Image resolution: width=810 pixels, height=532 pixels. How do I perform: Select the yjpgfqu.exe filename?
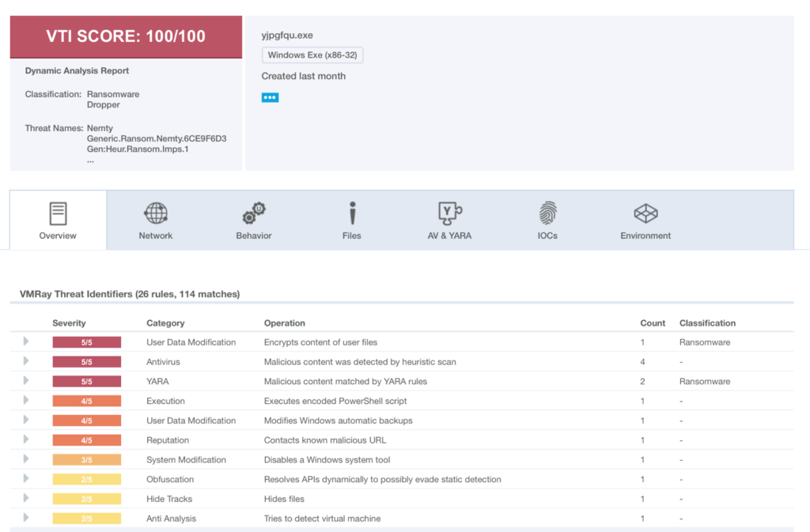289,35
